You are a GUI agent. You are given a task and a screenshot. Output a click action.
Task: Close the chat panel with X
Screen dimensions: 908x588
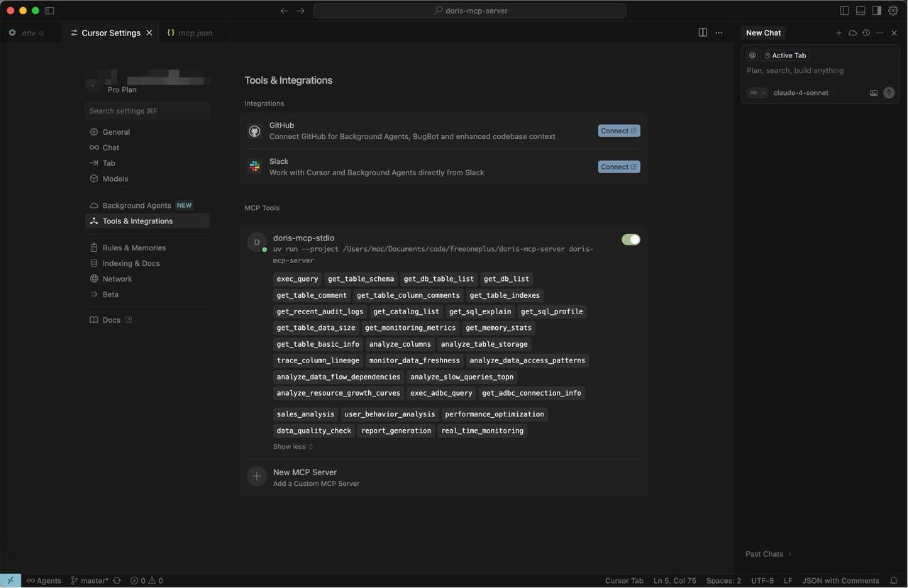pos(895,33)
